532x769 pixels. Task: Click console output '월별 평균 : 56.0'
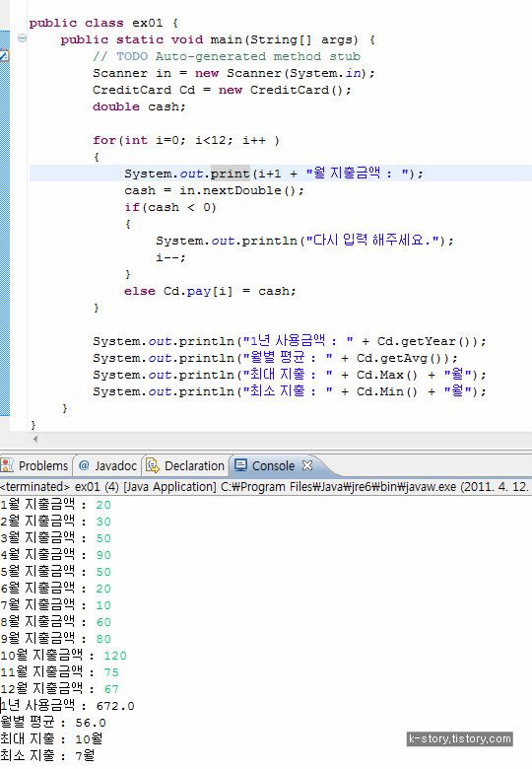(53, 722)
